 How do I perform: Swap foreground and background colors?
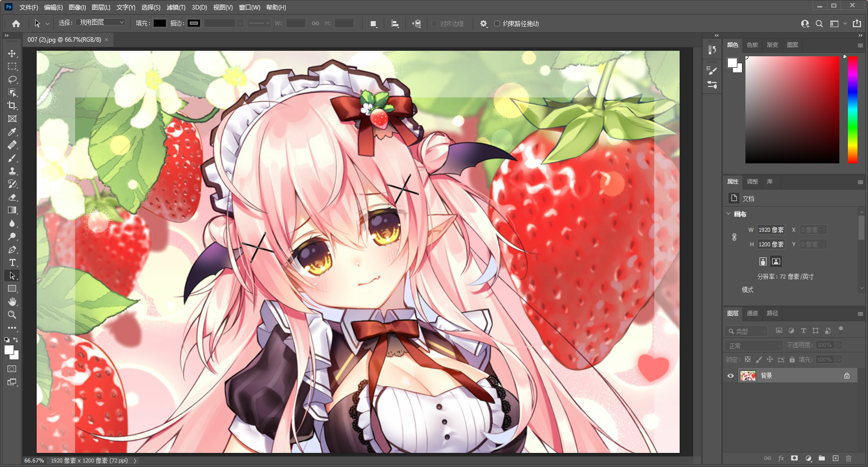(16, 340)
